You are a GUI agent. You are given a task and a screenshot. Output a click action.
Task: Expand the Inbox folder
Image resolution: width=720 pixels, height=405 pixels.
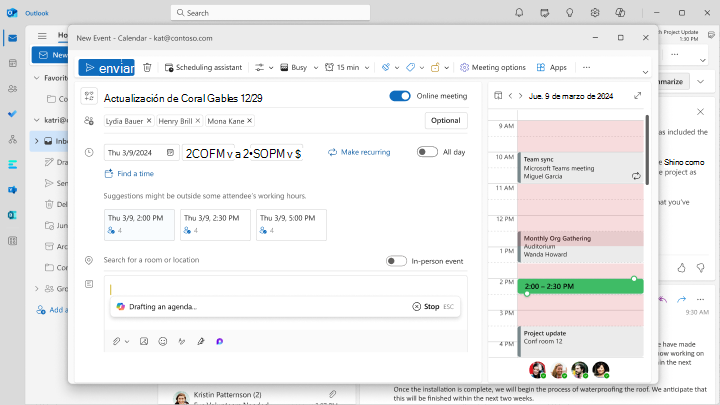coord(37,141)
